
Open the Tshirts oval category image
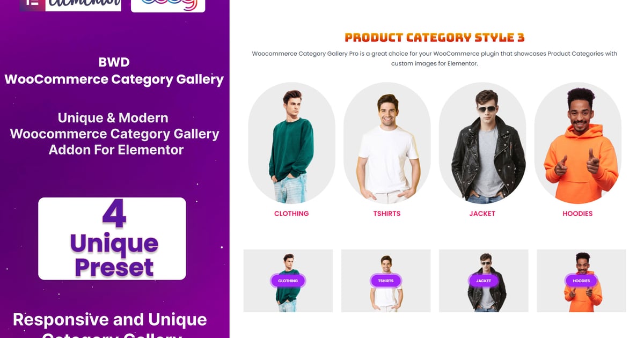387,143
